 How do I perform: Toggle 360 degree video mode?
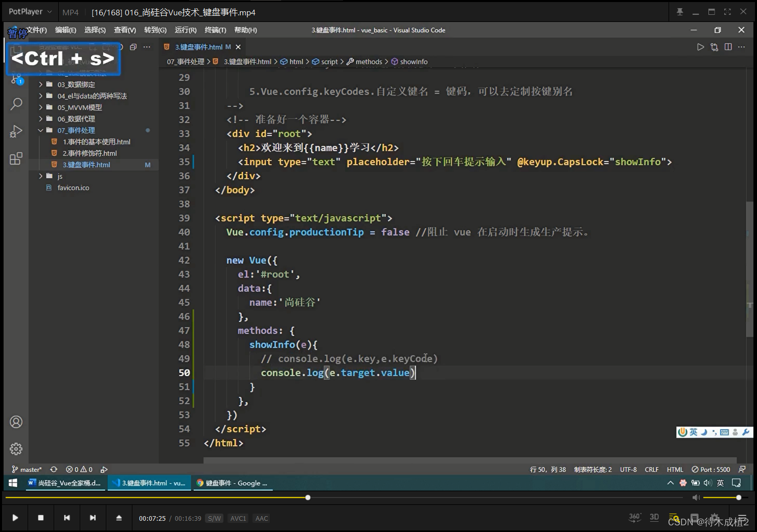point(634,517)
